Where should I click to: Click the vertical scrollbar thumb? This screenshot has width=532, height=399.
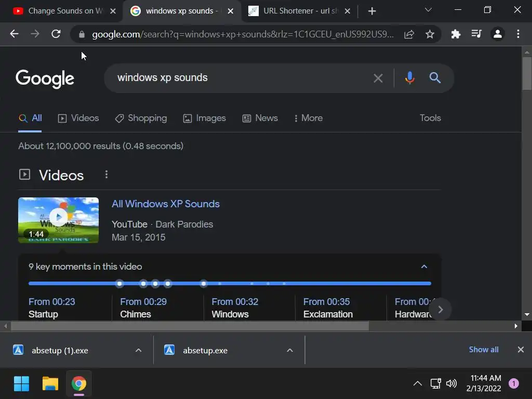point(527,74)
